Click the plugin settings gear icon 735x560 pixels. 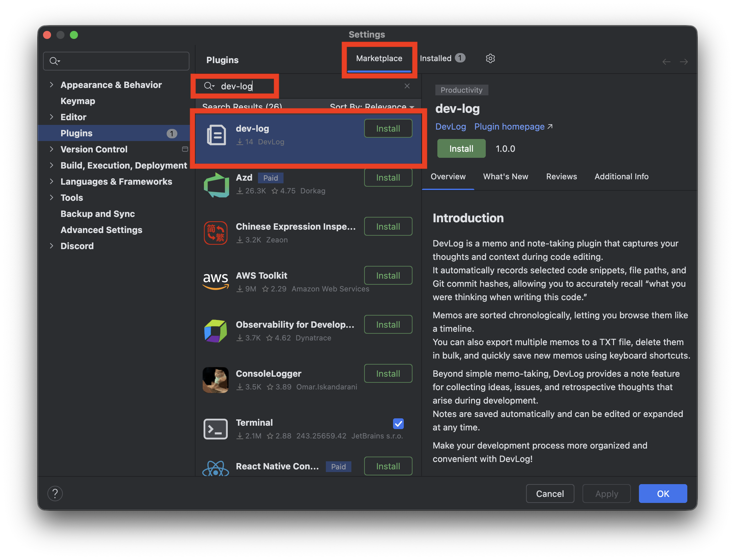click(x=490, y=58)
